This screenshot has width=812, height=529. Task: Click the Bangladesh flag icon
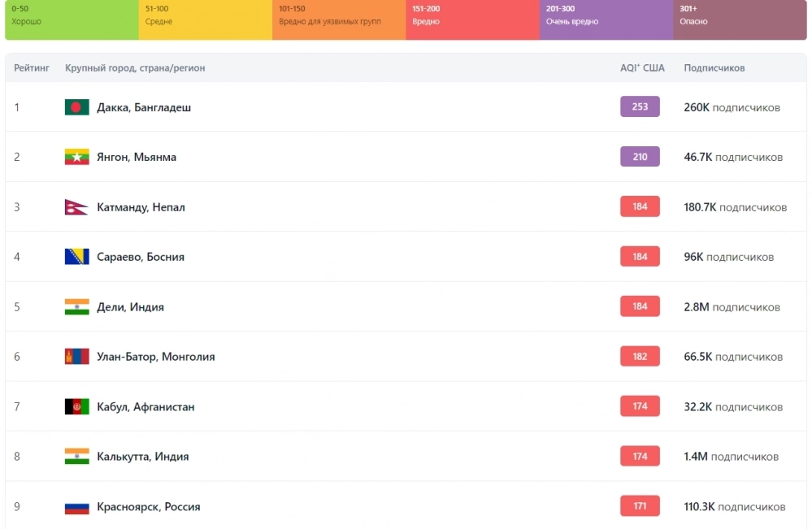76,107
